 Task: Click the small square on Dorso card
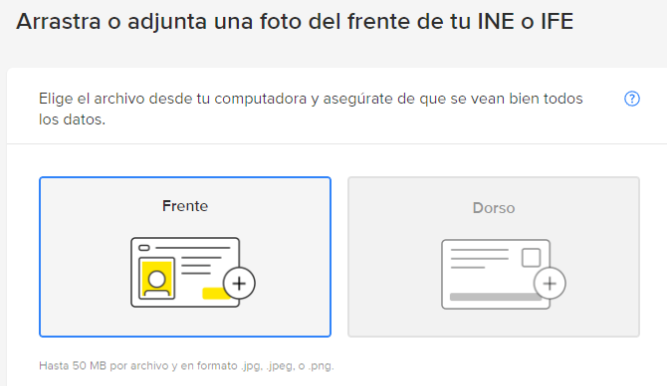(x=531, y=257)
